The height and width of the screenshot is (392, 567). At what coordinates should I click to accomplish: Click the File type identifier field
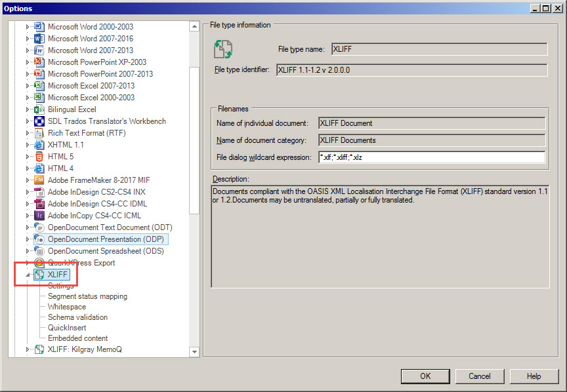[412, 70]
